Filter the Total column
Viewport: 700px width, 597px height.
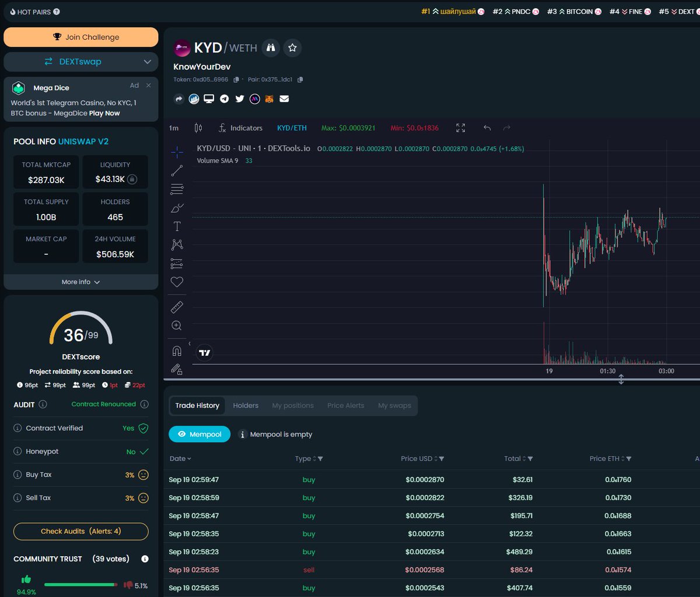(x=530, y=459)
